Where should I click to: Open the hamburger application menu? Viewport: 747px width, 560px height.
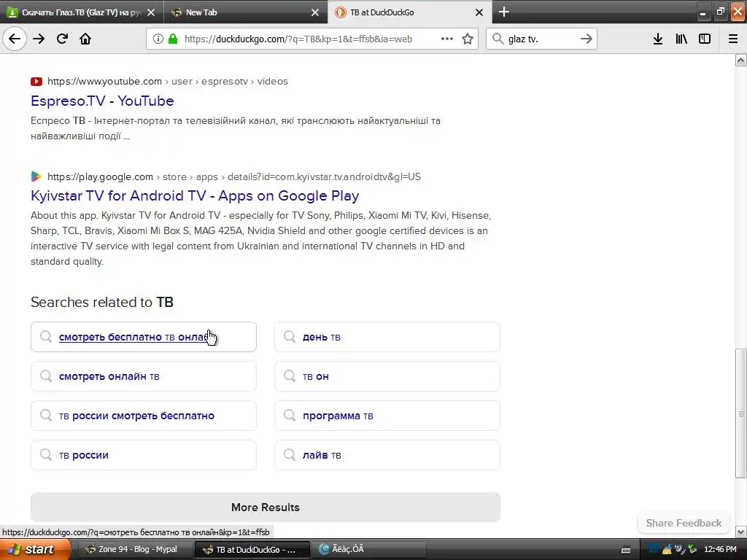click(733, 39)
